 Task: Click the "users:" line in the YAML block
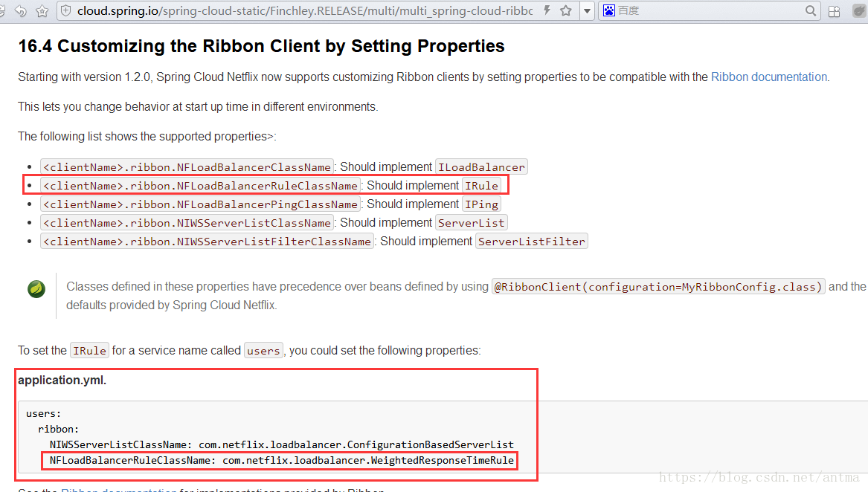[44, 413]
